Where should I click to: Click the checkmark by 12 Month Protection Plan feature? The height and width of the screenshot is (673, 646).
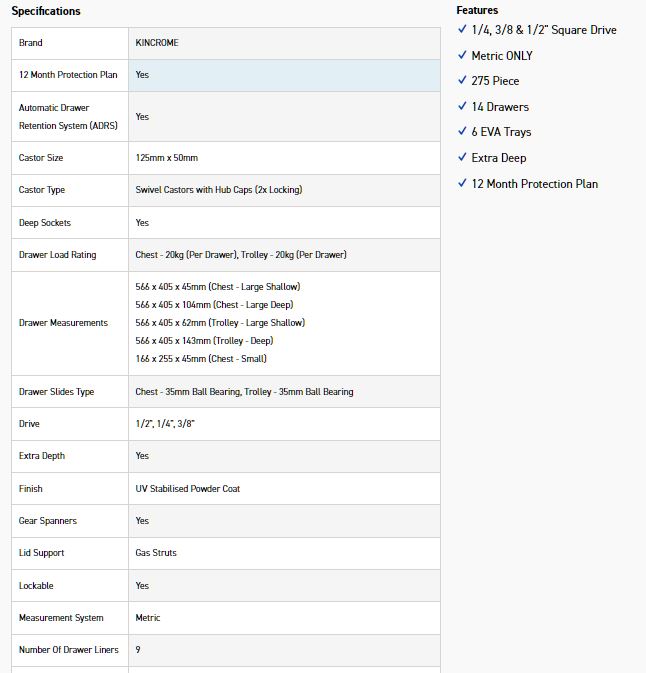click(x=462, y=183)
